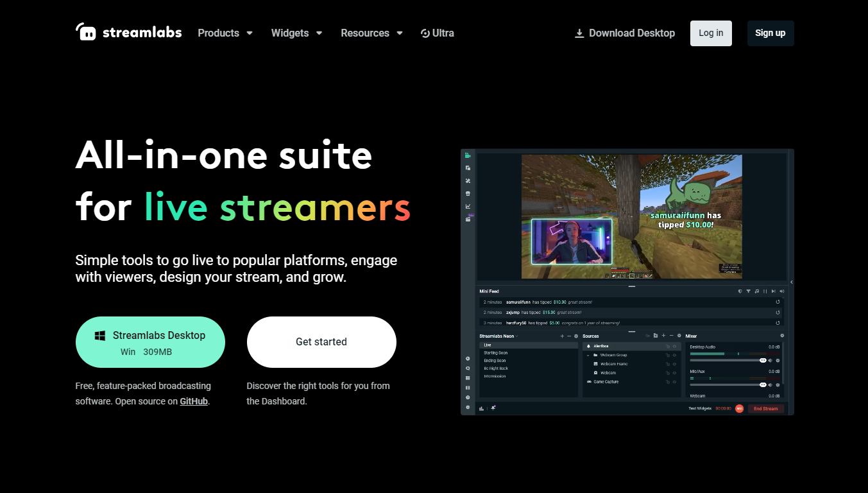
Task: Click the Get started button
Action: click(321, 342)
